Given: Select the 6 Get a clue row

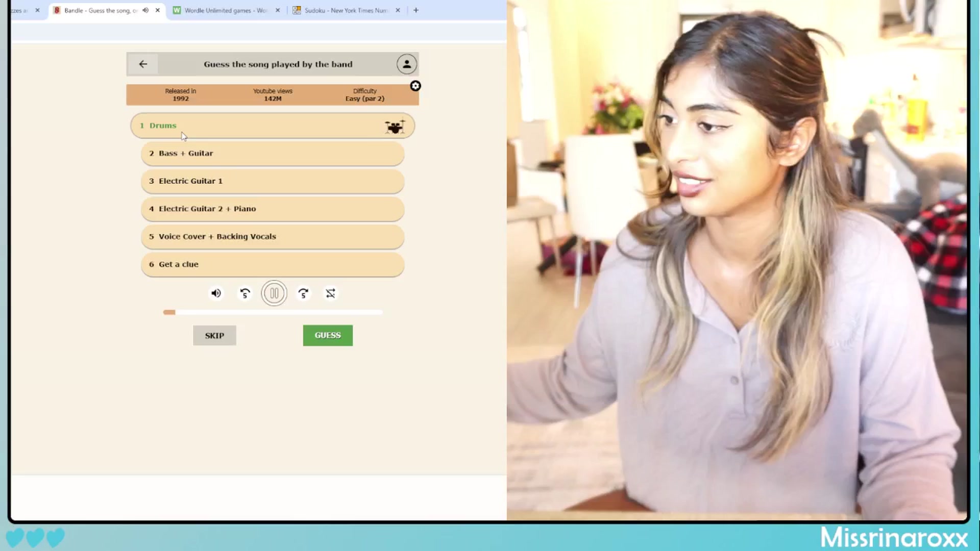Looking at the screenshot, I should coord(273,264).
